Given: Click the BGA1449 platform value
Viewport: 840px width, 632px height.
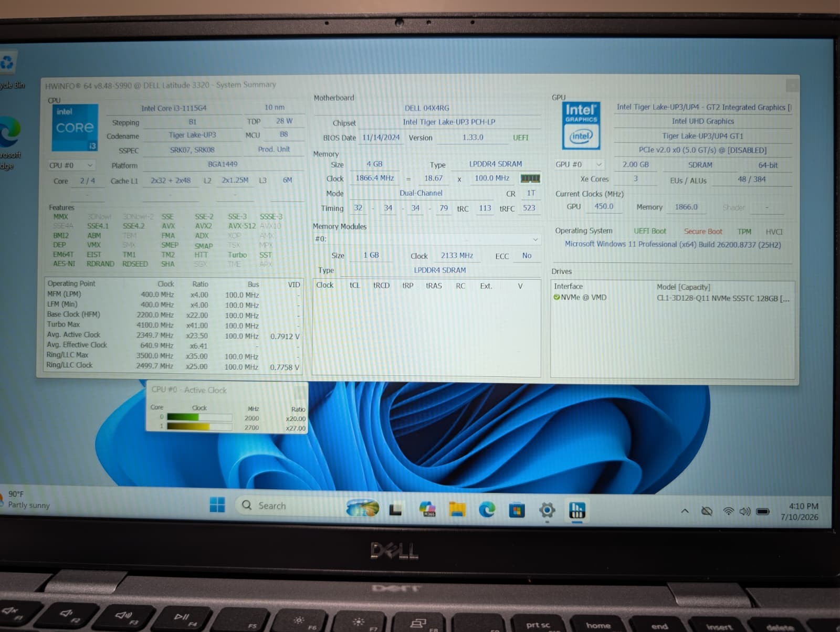Looking at the screenshot, I should 223,164.
